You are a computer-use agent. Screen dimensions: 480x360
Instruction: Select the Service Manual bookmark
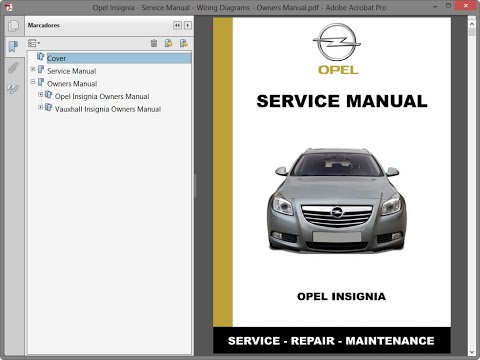72,71
